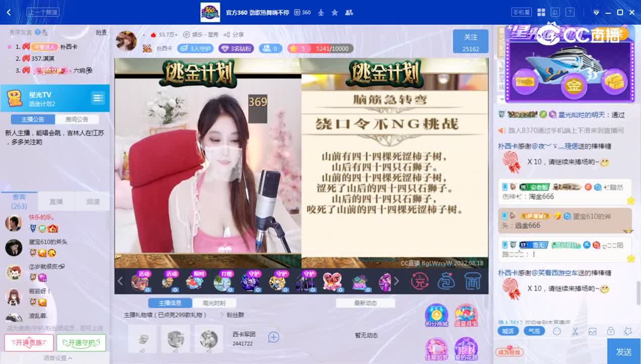The width and height of the screenshot is (641, 364).
Task: Click the 充 recharge icon
Action: pyautogui.click(x=420, y=281)
